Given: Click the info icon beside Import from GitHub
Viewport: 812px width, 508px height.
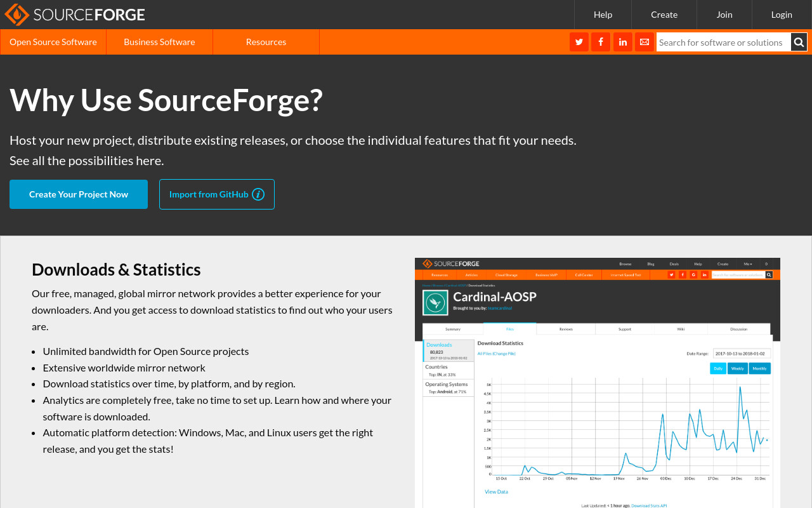Looking at the screenshot, I should click(x=258, y=194).
